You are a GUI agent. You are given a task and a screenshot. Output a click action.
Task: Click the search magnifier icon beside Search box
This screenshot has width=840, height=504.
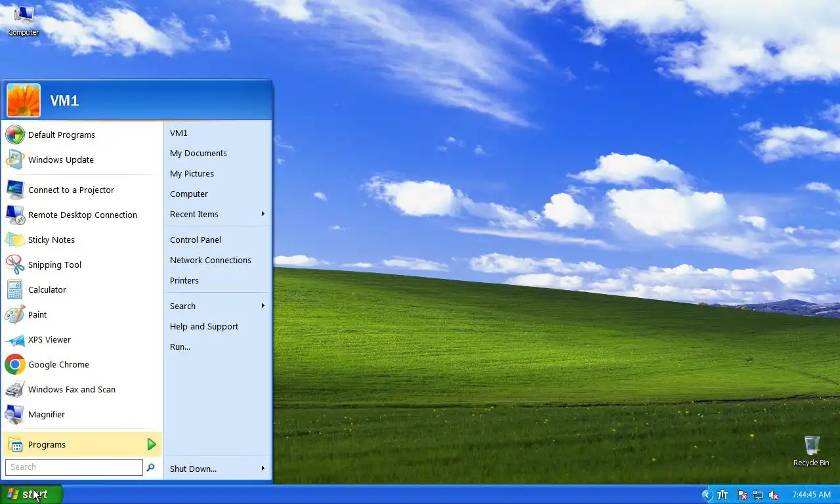[x=150, y=467]
